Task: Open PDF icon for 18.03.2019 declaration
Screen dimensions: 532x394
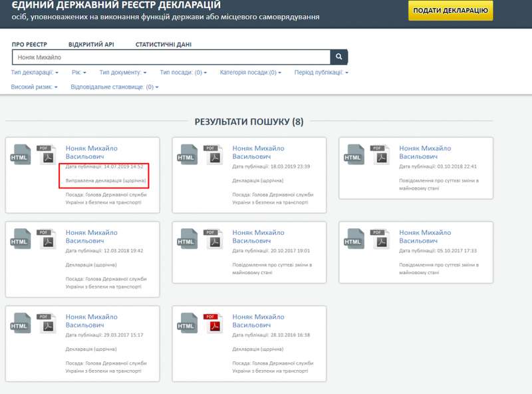Action: pyautogui.click(x=213, y=154)
